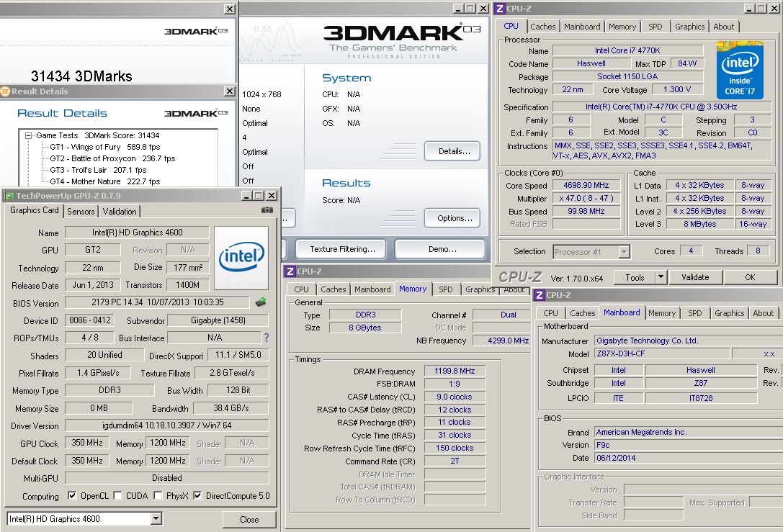This screenshot has height=532, width=783.
Task: Toggle the OpenCL checkbox
Action: point(72,495)
